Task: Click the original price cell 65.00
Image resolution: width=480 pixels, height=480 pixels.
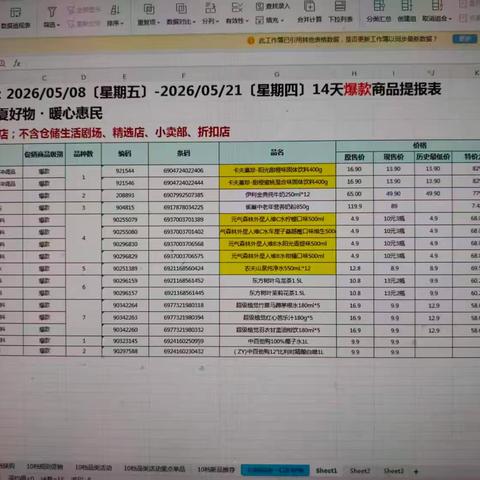Action: click(354, 194)
